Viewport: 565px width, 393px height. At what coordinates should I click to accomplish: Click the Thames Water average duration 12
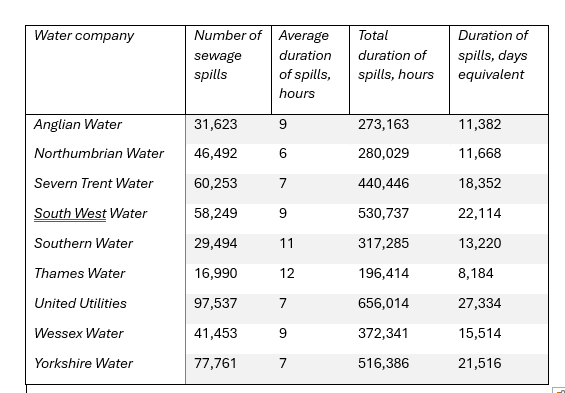287,273
